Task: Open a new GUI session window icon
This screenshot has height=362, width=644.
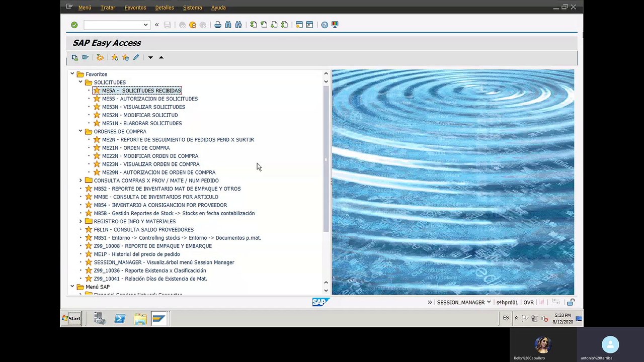Action: tap(299, 25)
